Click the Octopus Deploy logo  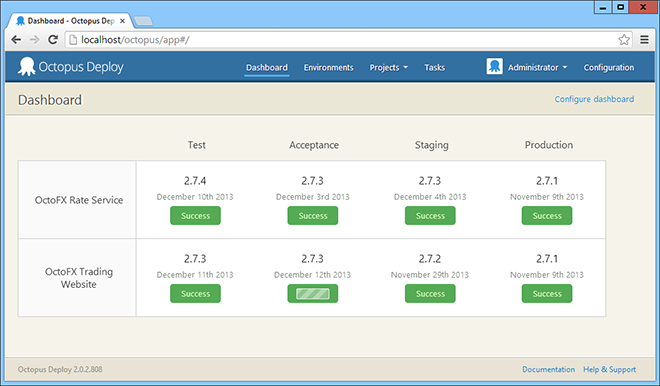(x=70, y=67)
